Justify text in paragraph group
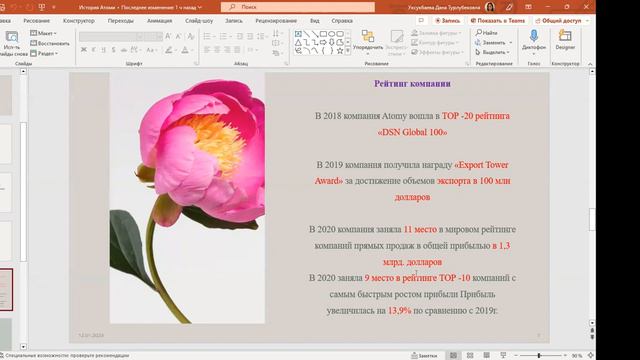 tap(237, 50)
